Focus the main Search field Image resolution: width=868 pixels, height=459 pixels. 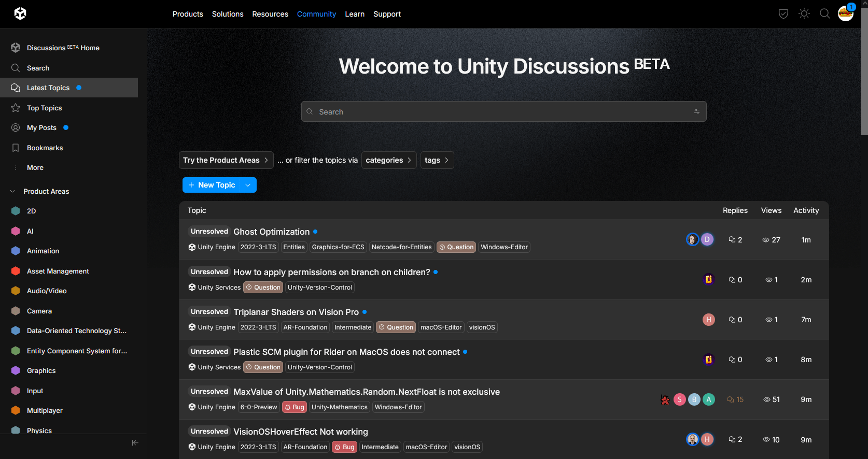click(503, 111)
